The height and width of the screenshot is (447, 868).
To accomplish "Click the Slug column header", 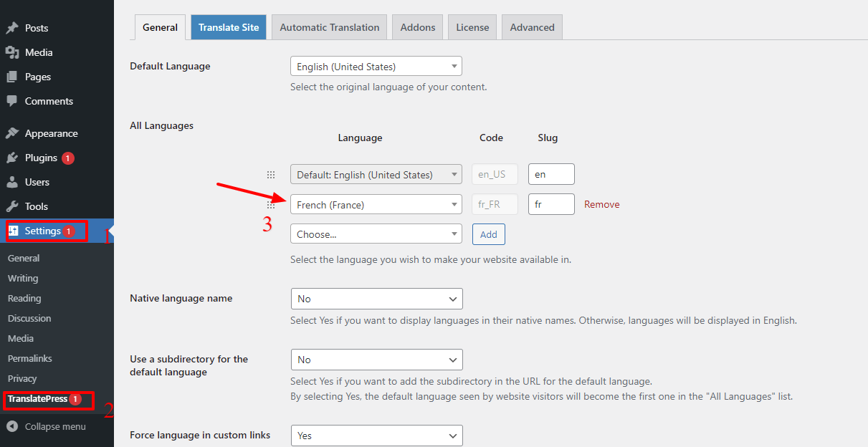I will [548, 138].
